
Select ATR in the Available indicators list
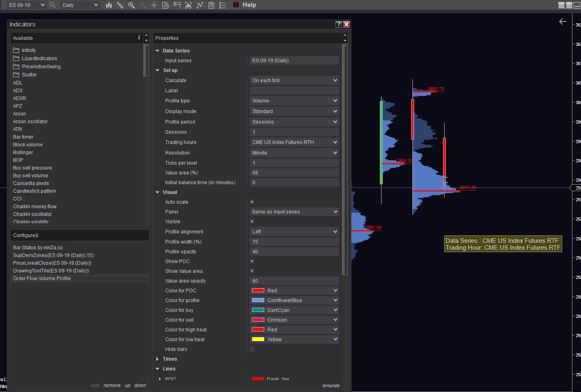click(18, 129)
